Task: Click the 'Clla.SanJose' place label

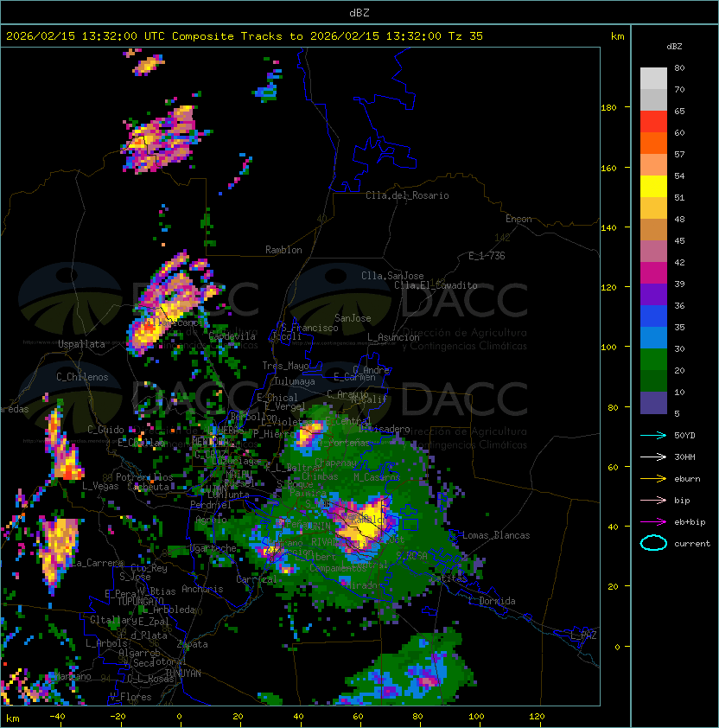Action: point(392,276)
